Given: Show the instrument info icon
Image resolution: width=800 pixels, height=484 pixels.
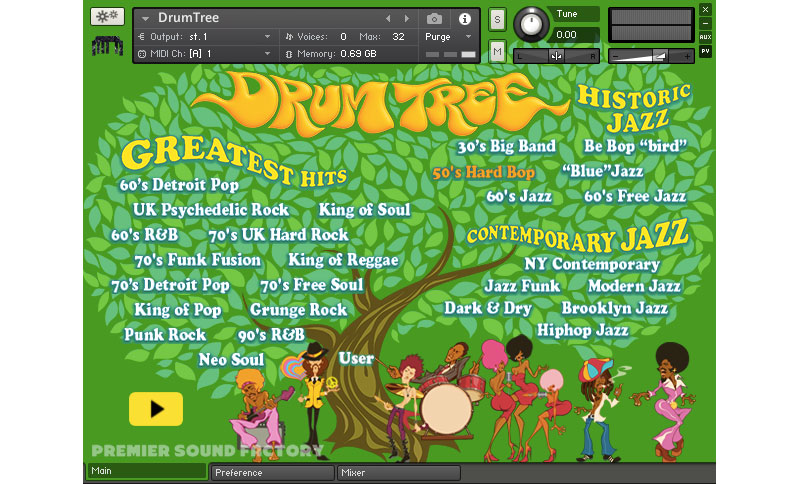Looking at the screenshot, I should (464, 19).
